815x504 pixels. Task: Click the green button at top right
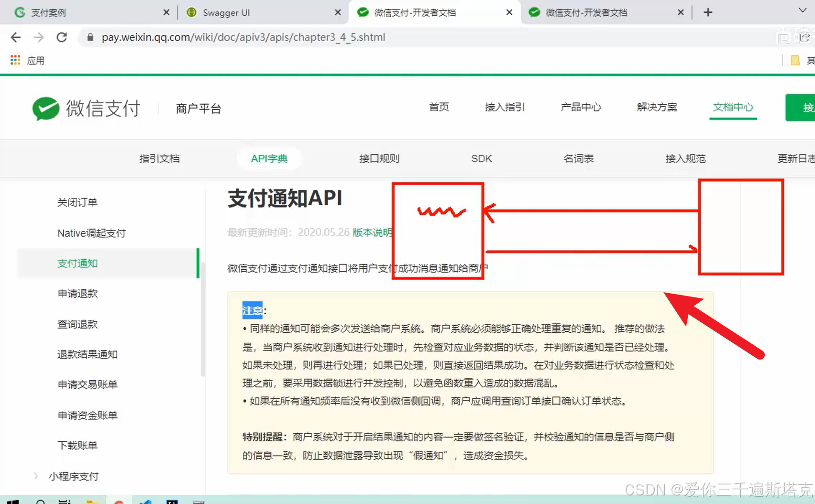click(800, 108)
